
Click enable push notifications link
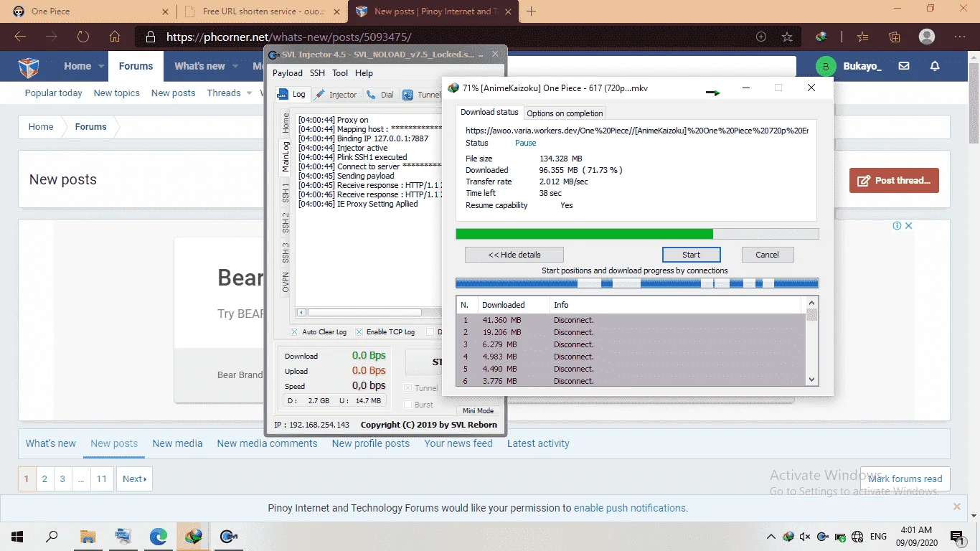click(x=629, y=508)
